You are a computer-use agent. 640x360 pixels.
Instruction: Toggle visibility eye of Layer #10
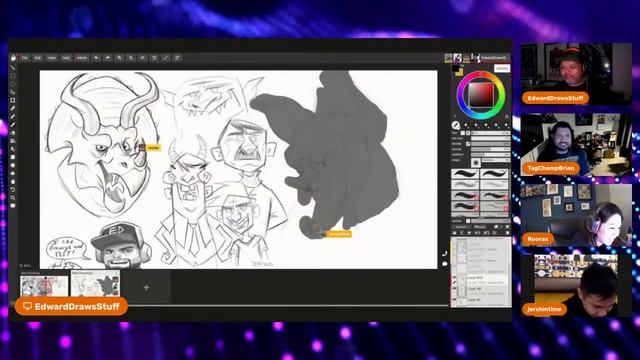pos(454,277)
